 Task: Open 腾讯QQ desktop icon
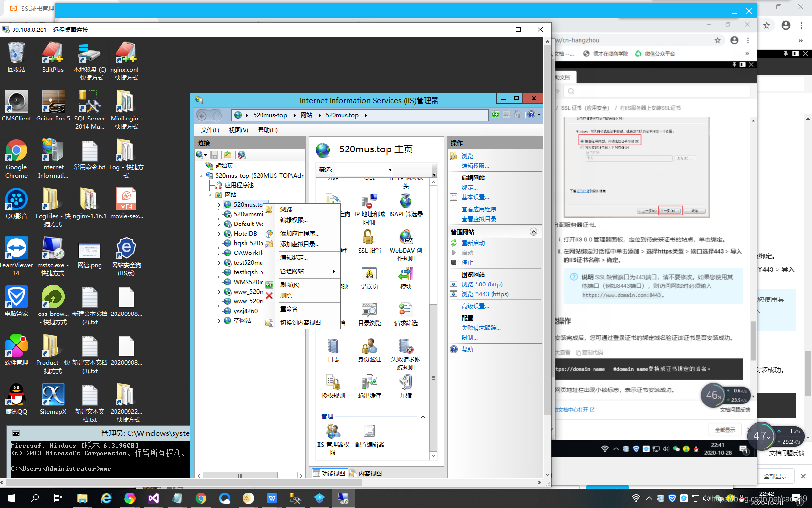[16, 399]
